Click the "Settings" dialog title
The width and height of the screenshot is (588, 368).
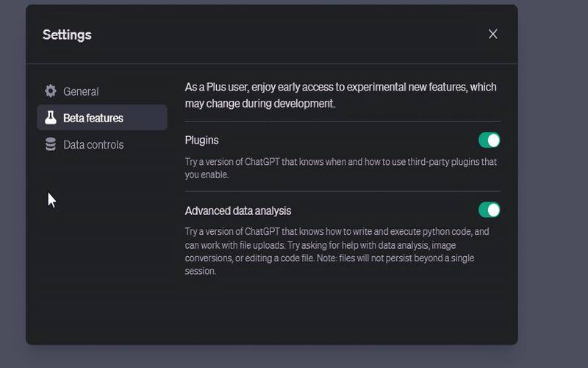67,35
